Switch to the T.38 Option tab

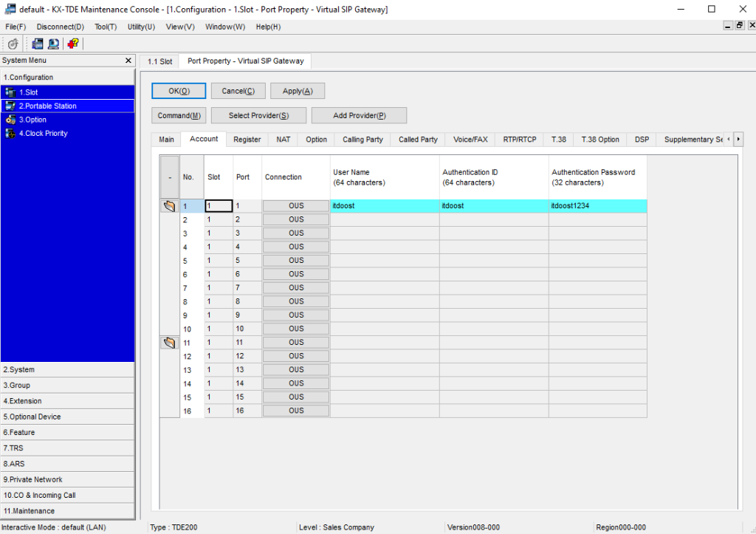click(599, 140)
